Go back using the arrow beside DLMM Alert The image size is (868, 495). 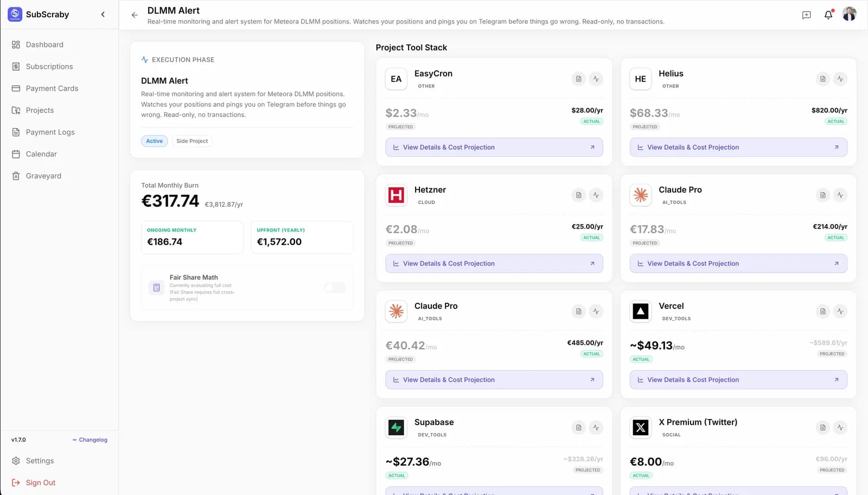[x=135, y=15]
